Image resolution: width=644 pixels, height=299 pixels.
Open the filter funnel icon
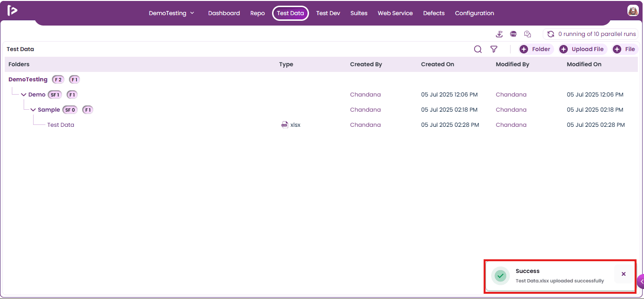coord(494,49)
